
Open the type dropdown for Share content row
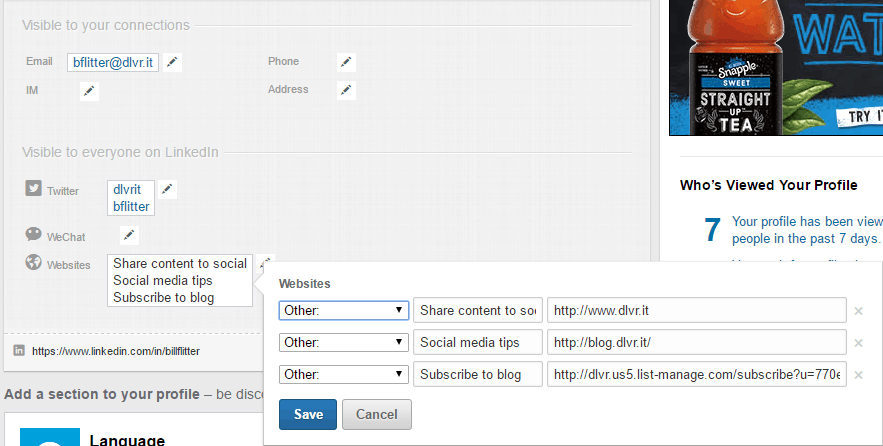pos(344,310)
